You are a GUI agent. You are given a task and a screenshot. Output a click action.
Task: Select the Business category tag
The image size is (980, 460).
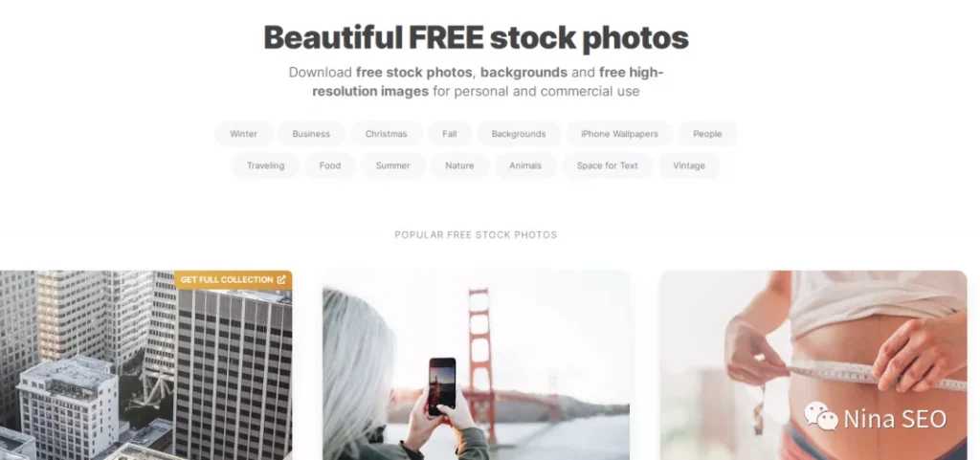[311, 134]
